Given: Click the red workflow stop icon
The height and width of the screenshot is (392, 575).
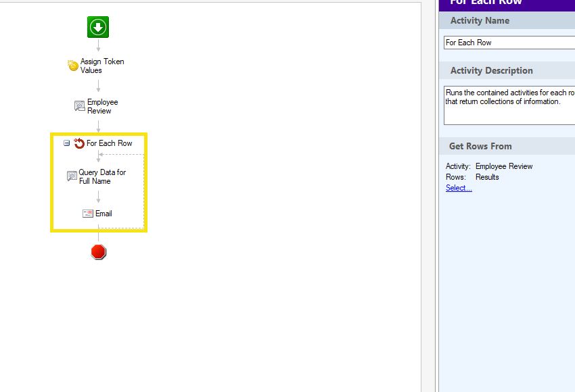Looking at the screenshot, I should click(x=98, y=252).
